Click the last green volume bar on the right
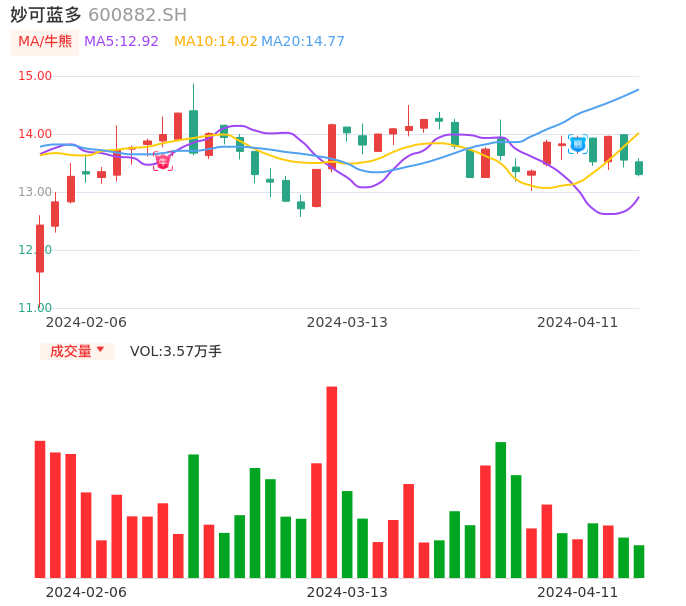 click(x=639, y=561)
